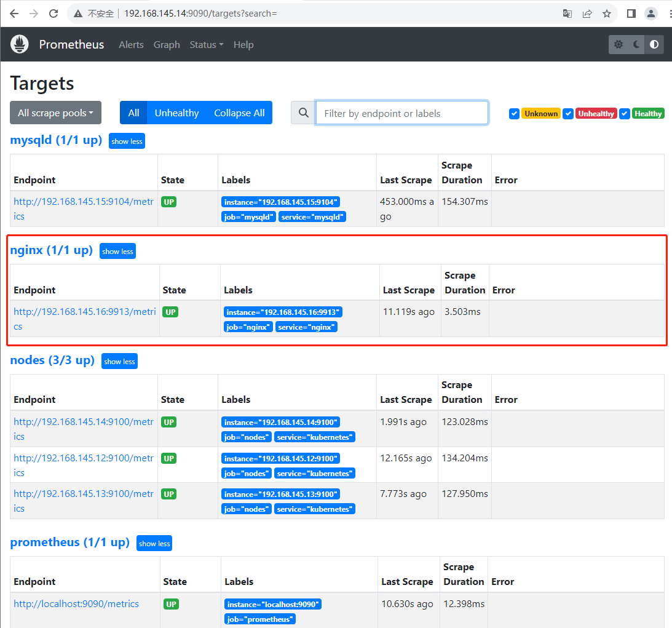Click the job="mysqld" label badge
672x628 pixels.
(248, 217)
